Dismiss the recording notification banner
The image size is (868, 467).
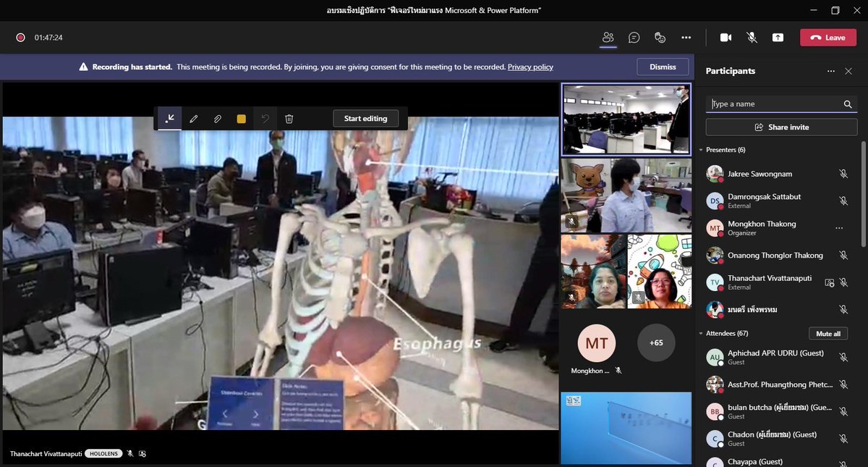(x=663, y=67)
